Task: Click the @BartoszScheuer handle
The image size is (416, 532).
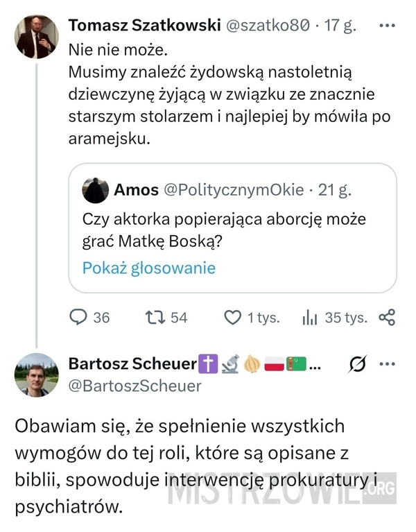Action: coord(135,386)
